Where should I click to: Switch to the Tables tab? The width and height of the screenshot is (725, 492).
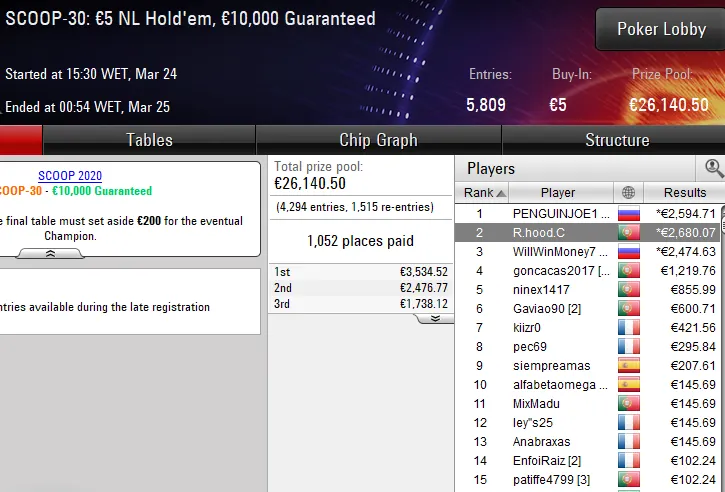click(x=149, y=140)
